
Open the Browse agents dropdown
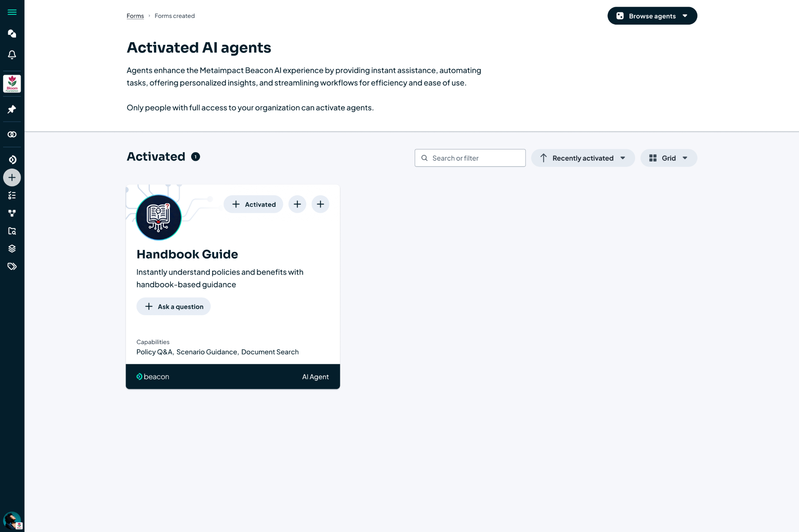coord(652,16)
